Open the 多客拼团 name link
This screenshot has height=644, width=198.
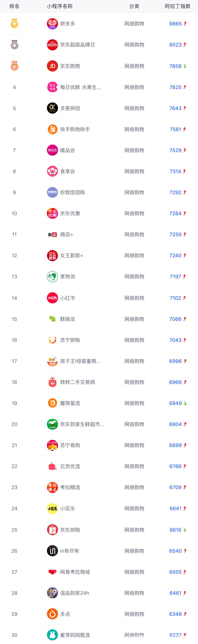click(x=70, y=108)
